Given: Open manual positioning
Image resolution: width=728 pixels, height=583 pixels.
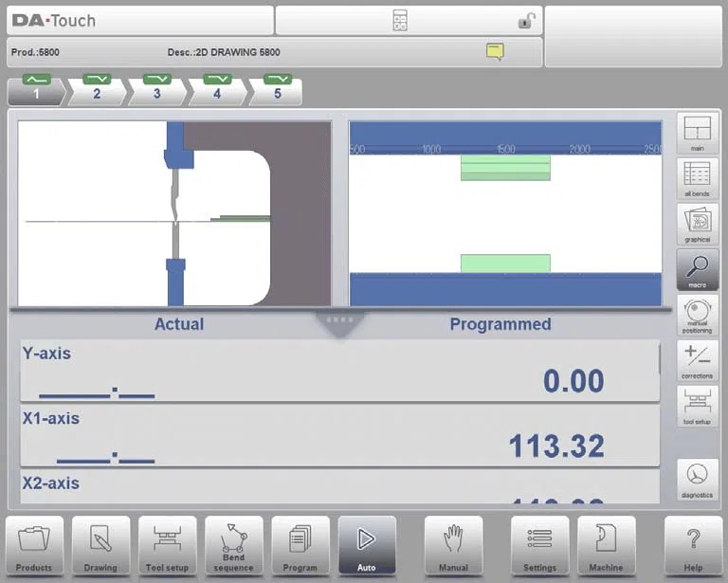Looking at the screenshot, I should point(698,315).
